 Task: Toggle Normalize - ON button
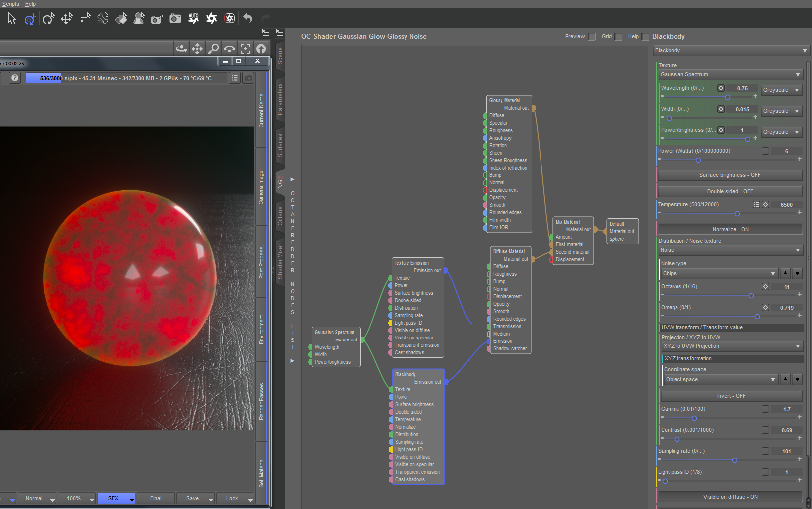coord(730,229)
